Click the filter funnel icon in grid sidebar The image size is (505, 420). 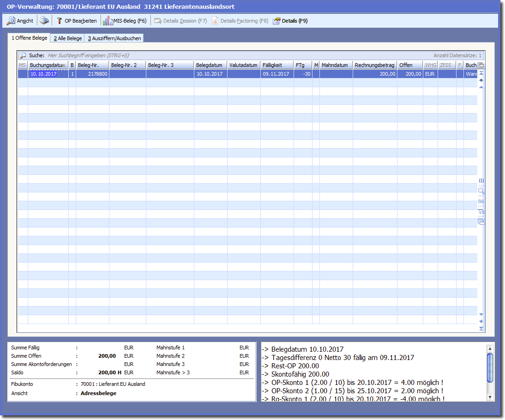click(x=481, y=211)
